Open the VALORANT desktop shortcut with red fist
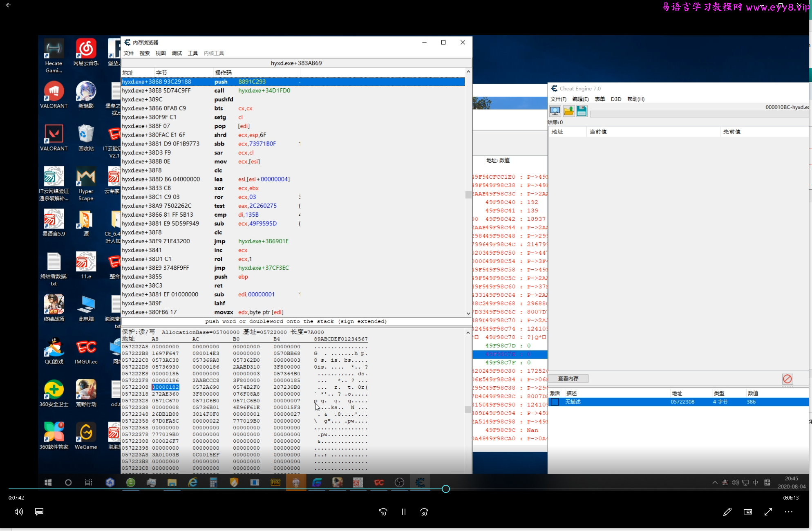Image resolution: width=812 pixels, height=531 pixels. pyautogui.click(x=54, y=95)
